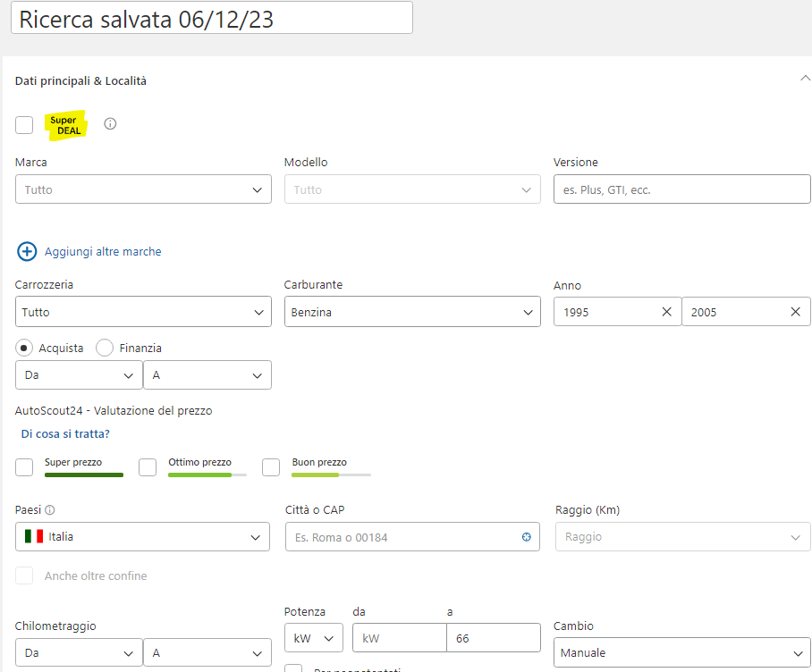Click into the Versione text field
Viewport: 812px width, 672px height.
coord(681,189)
